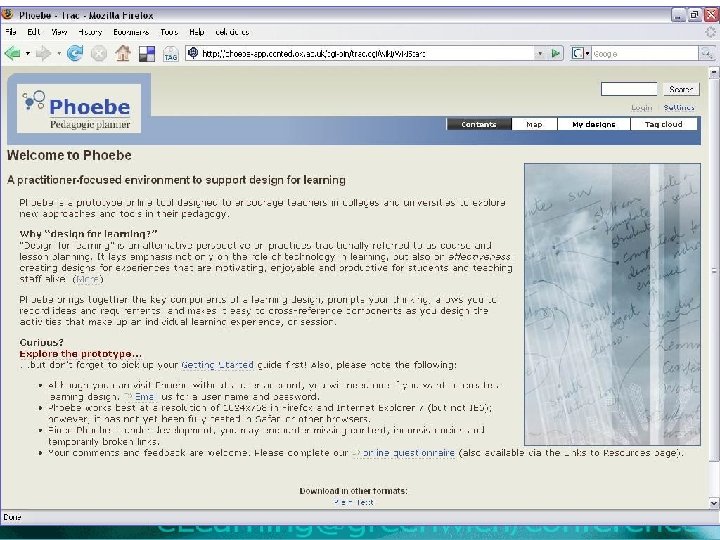The width and height of the screenshot is (720, 540).
Task: Click the Firefox icon in title bar
Action: click(7, 14)
